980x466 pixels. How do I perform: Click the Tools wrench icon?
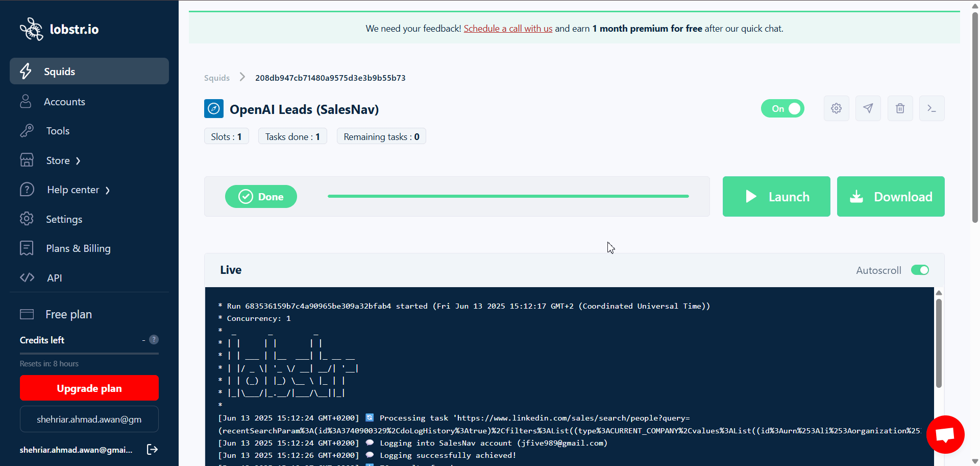click(27, 131)
